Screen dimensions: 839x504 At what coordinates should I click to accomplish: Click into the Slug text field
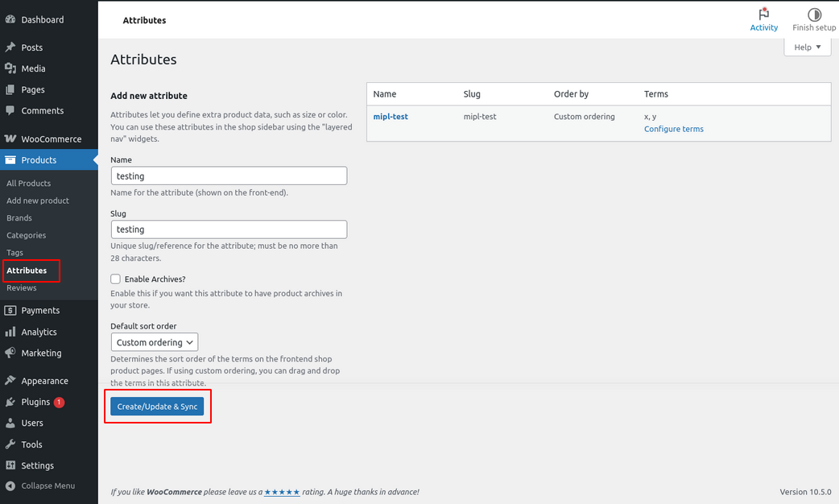229,229
